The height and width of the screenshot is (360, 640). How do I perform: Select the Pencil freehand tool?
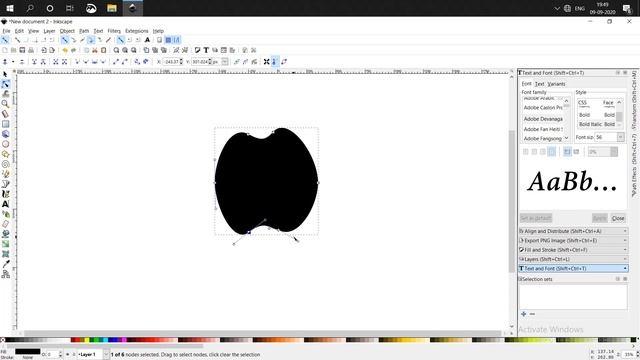tap(5, 174)
